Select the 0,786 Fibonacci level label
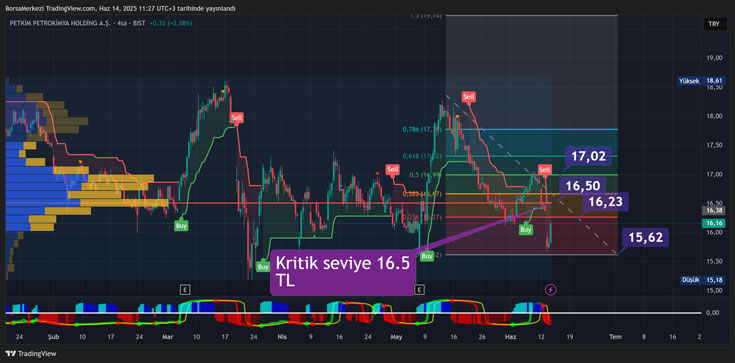 click(421, 129)
